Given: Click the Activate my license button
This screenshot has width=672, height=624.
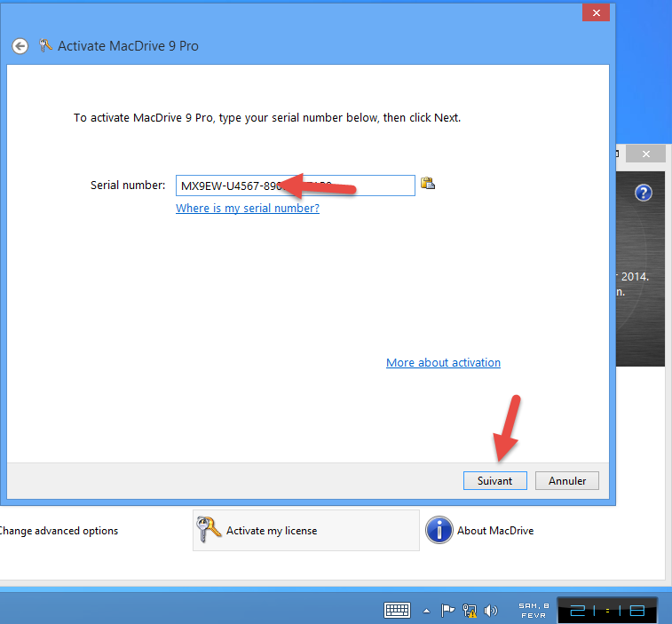Looking at the screenshot, I should 306,531.
